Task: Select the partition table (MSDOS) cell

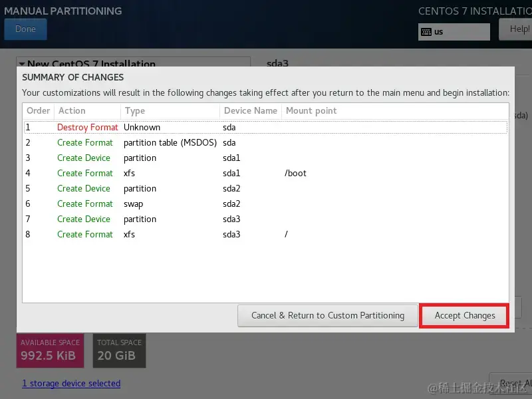Action: coord(170,143)
